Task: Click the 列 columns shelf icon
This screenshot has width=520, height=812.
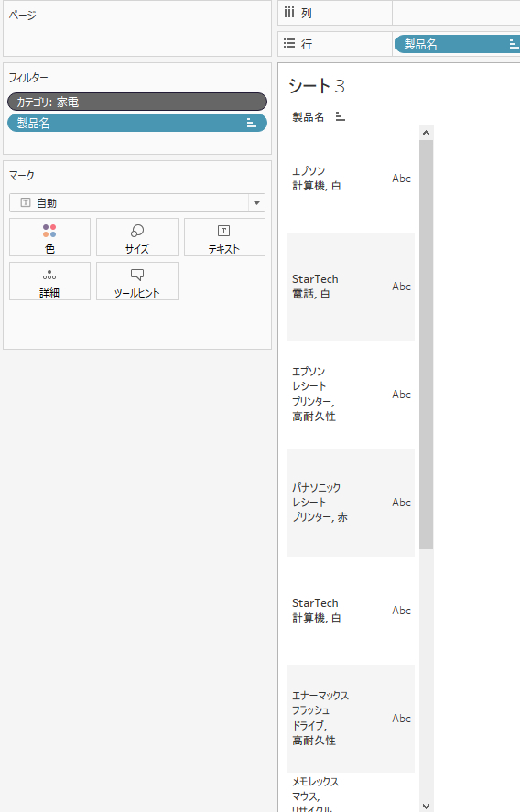Action: point(289,13)
